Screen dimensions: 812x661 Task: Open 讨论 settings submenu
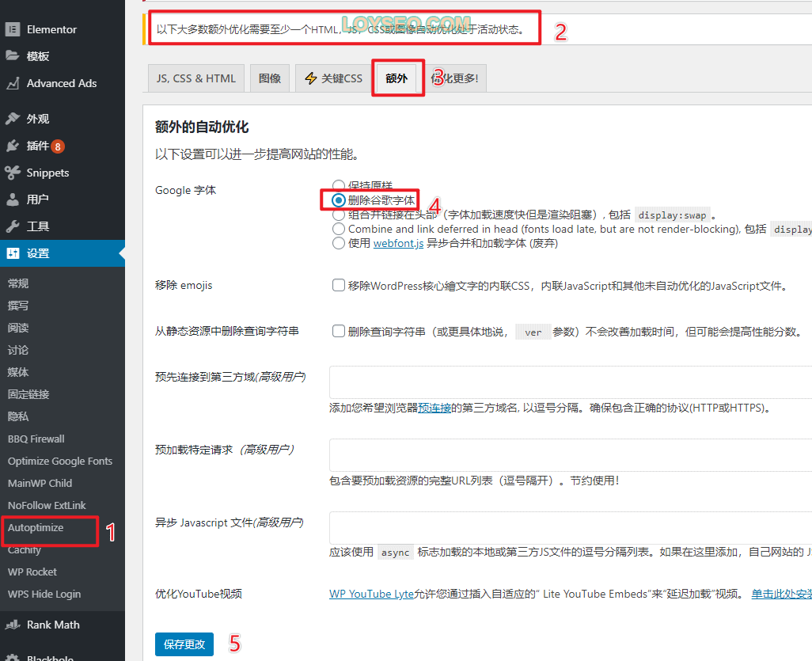pos(18,350)
